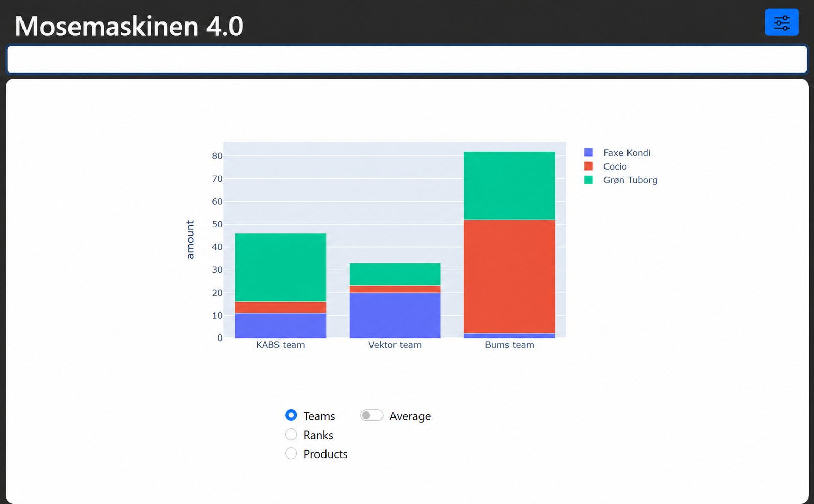Viewport: 814px width, 504px height.
Task: Click the Vektor team axis label
Action: tap(395, 345)
